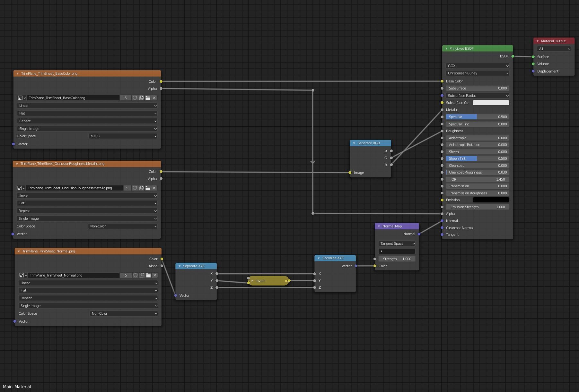Image resolution: width=579 pixels, height=392 pixels.
Task: Toggle fake user shield on Normal image
Action: pyautogui.click(x=136, y=275)
